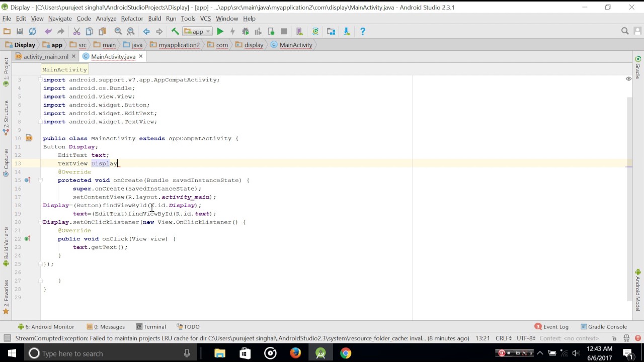644x362 pixels.
Task: Open Search Everywhere magnifier at top right
Action: coord(625,31)
